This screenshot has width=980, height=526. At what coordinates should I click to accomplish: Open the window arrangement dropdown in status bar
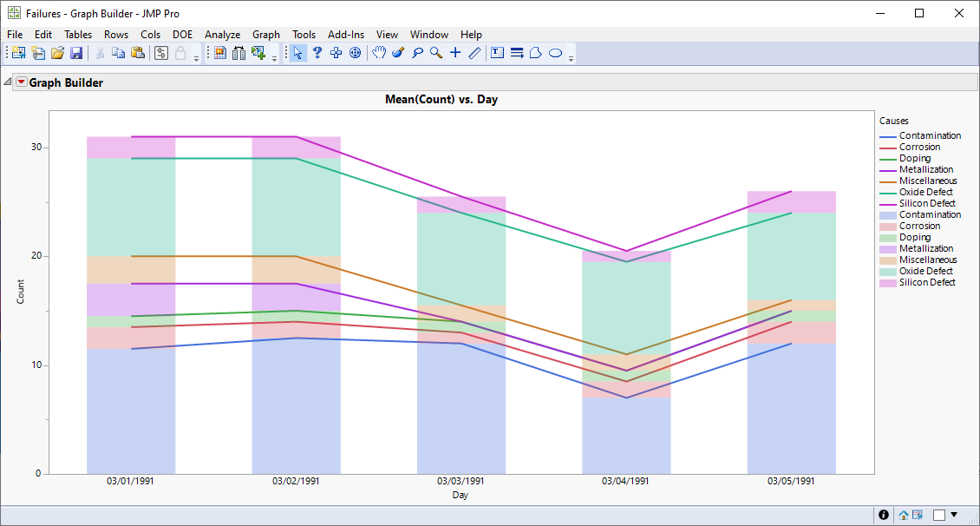click(954, 516)
